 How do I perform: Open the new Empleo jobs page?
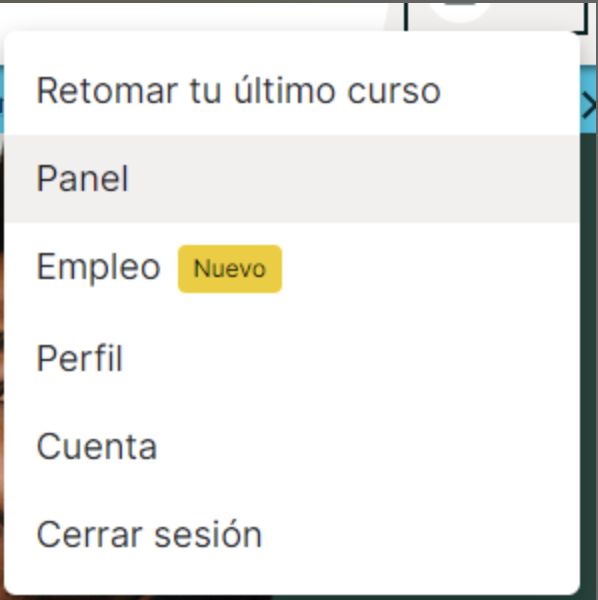pyautogui.click(x=98, y=267)
